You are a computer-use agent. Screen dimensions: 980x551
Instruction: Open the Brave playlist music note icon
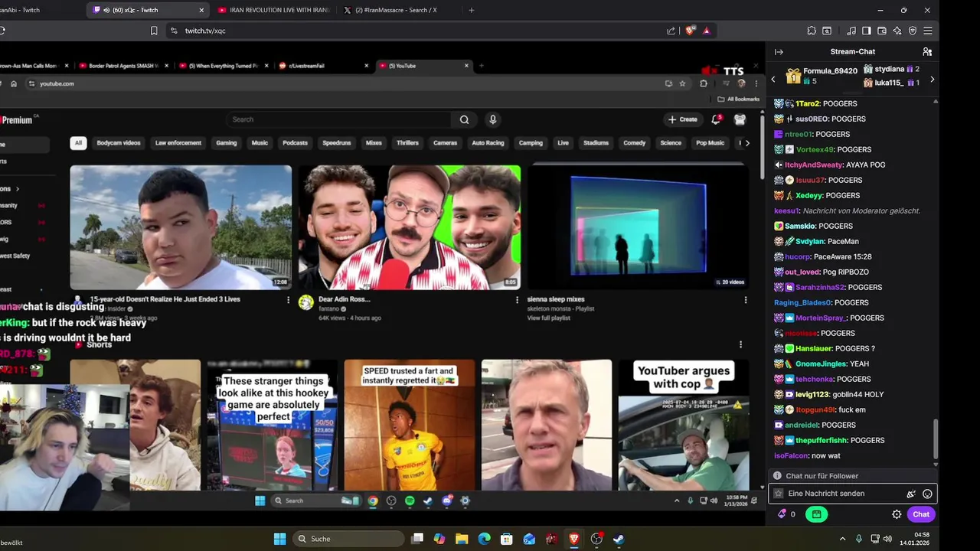coord(851,31)
